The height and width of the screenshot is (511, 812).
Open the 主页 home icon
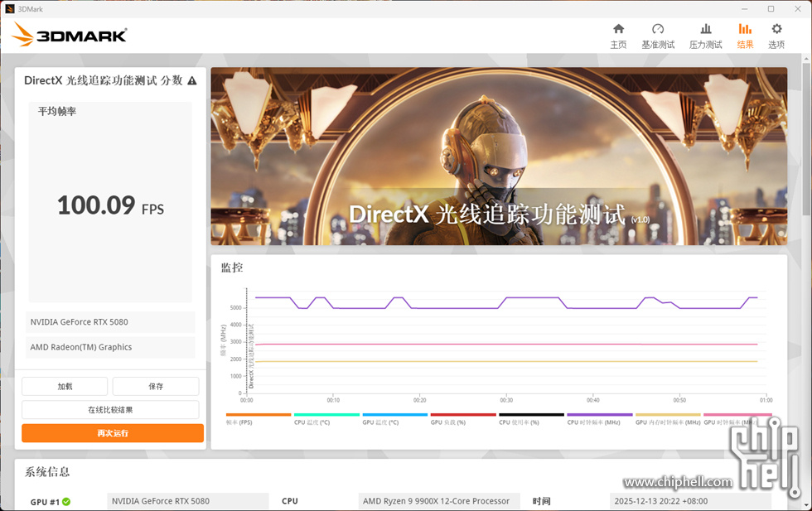point(618,36)
